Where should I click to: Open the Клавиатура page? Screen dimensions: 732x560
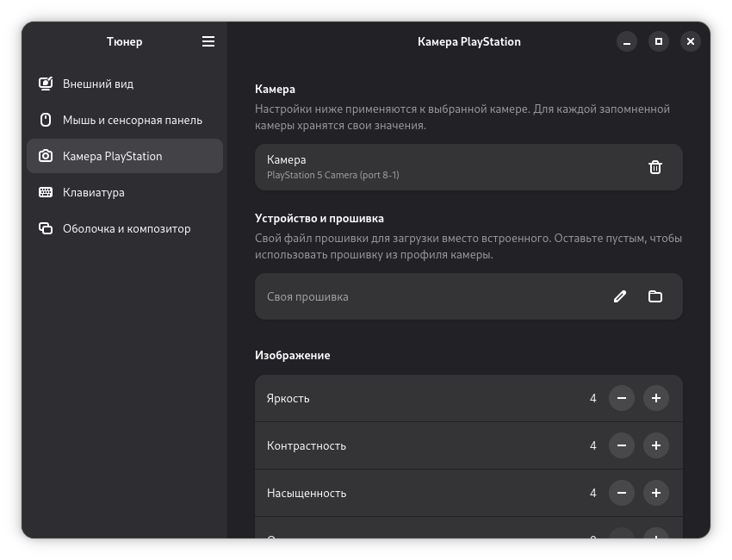125,192
